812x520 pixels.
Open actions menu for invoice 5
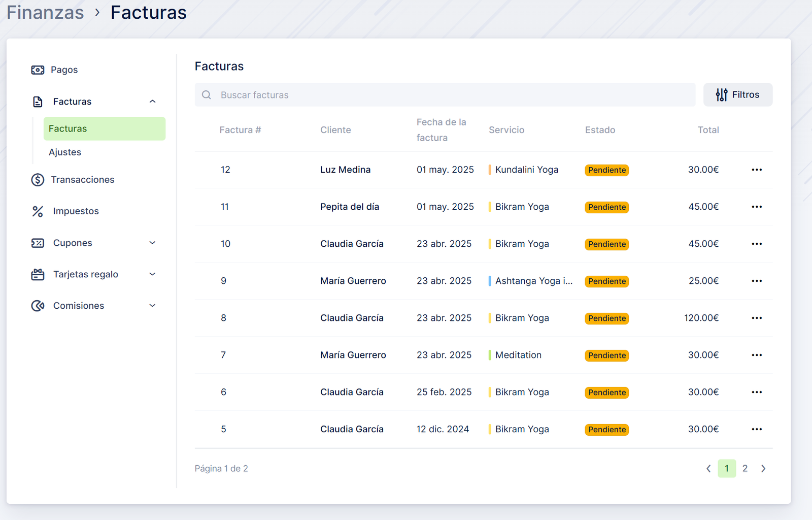757,429
